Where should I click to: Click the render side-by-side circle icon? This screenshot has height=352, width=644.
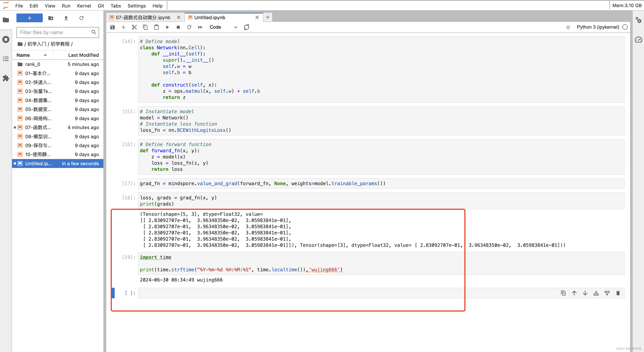247,27
